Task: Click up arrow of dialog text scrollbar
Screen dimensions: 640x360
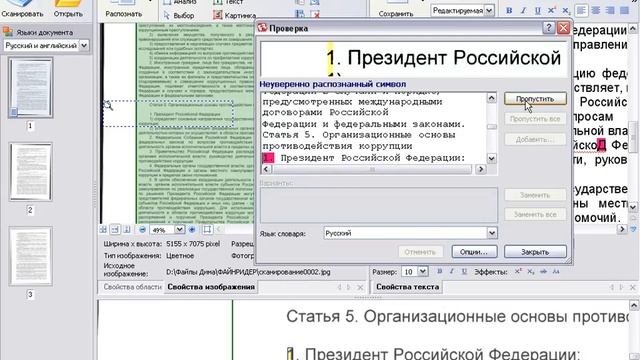Action: (x=491, y=98)
